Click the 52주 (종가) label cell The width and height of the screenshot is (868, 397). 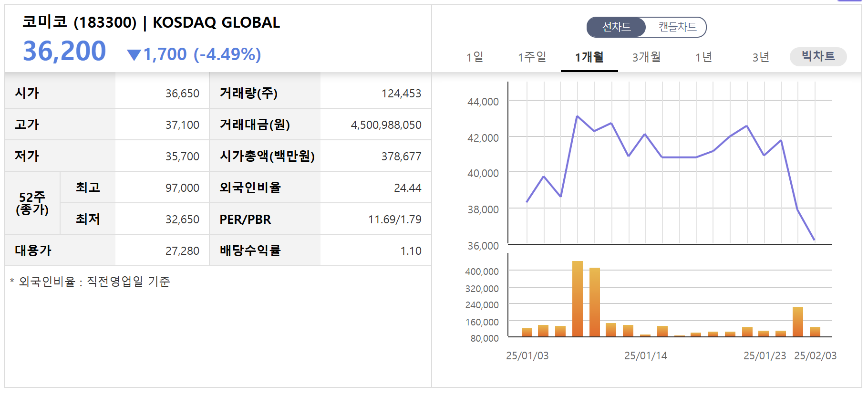tap(32, 203)
